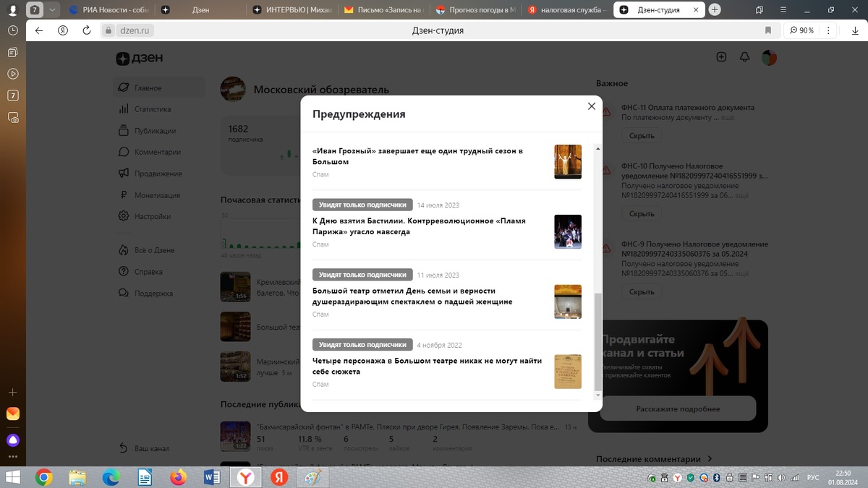Open article Большой театр отметил День семьи
This screenshot has height=488, width=868.
point(412,296)
